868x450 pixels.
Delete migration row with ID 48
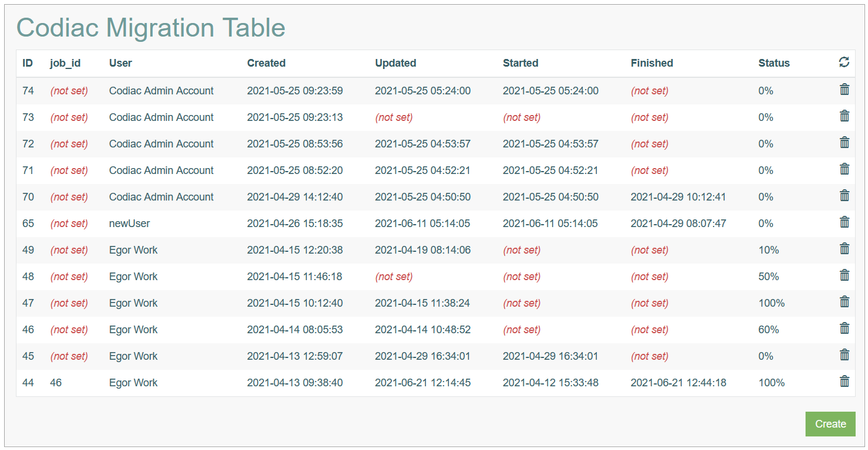click(x=844, y=275)
